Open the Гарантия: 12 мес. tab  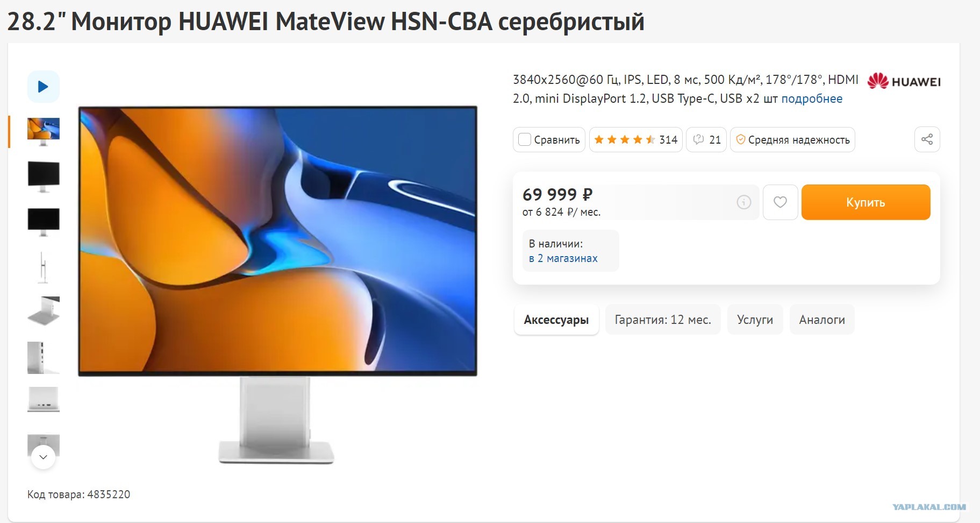tap(663, 320)
